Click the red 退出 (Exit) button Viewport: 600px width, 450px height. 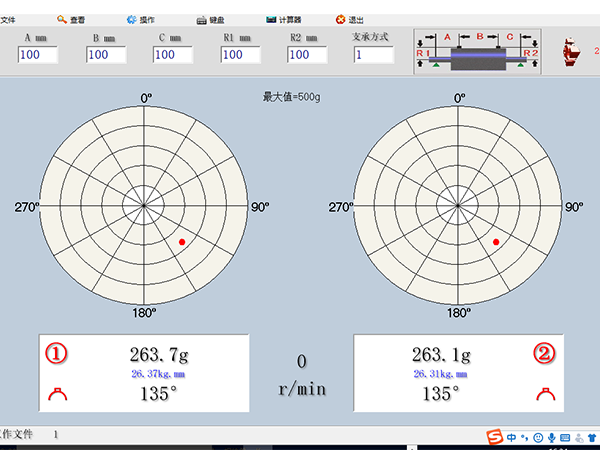click(x=349, y=19)
